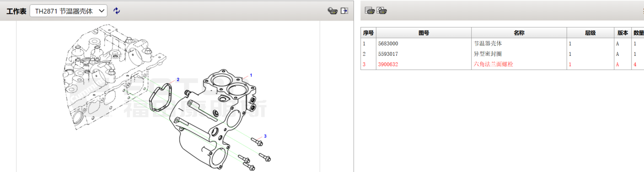Select the red part number 3900632
The height and width of the screenshot is (172, 644).
[388, 64]
